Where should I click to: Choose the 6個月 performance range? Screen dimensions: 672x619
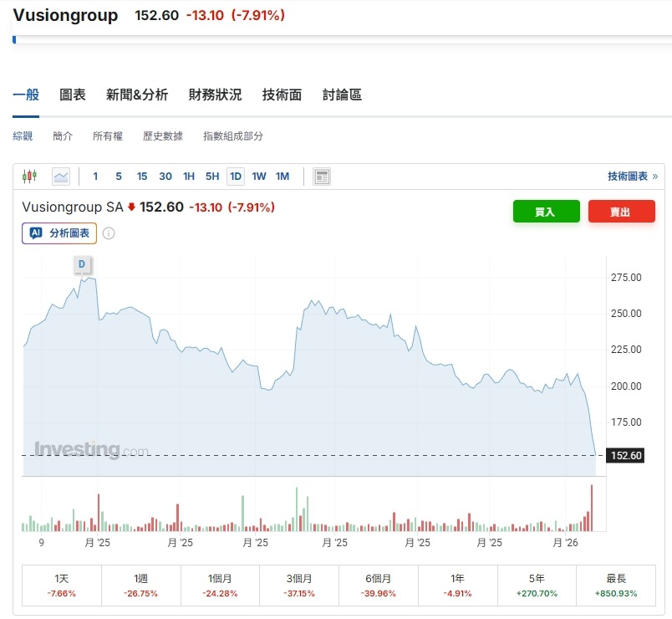(379, 586)
